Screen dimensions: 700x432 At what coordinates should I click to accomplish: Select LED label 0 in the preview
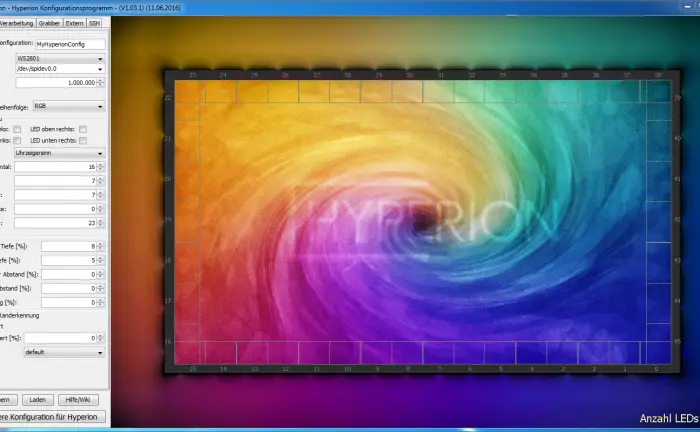pyautogui.click(x=656, y=369)
